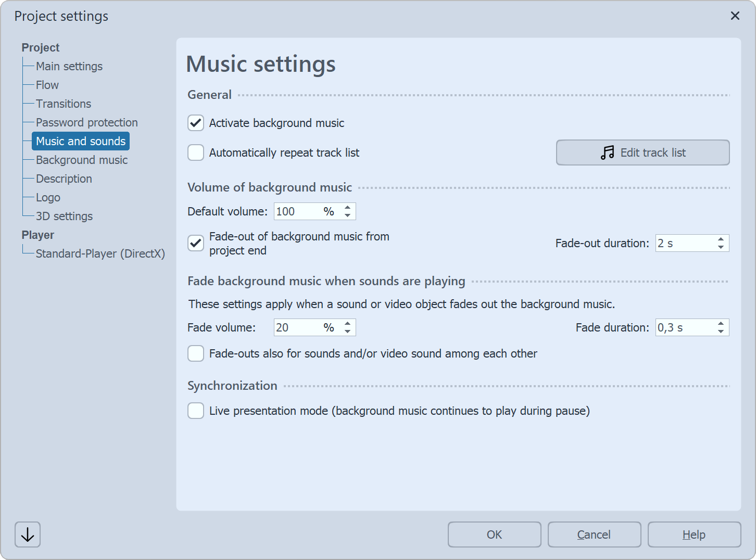
Task: Select Standard-Player (DirectX) under Player
Action: tap(100, 253)
